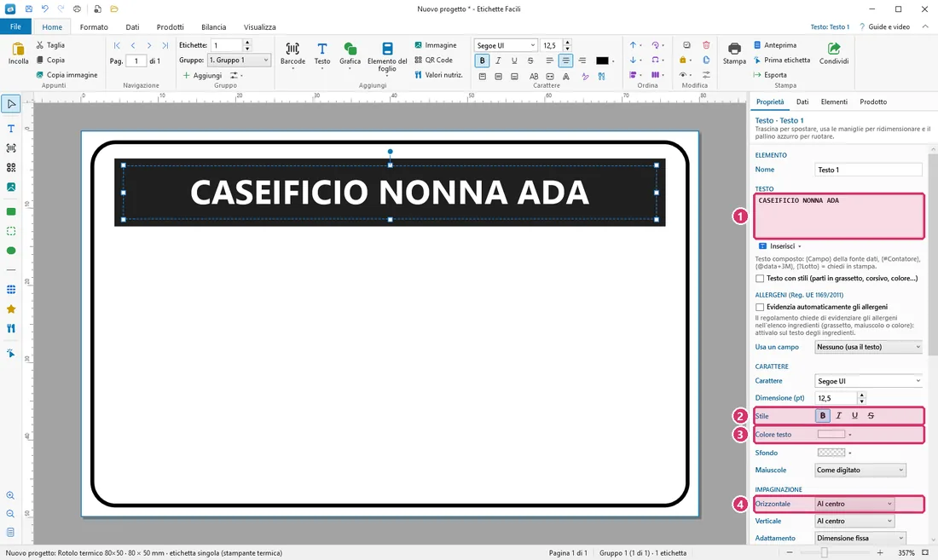Open the Maiuscole 'Come digitato' dropdown

pyautogui.click(x=860, y=470)
